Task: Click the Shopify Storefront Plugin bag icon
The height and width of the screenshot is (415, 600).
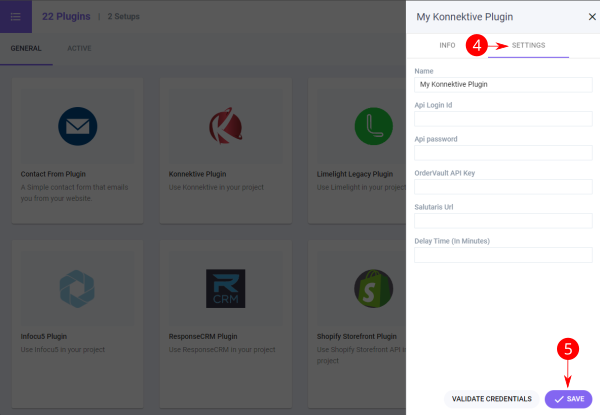Action: click(373, 288)
